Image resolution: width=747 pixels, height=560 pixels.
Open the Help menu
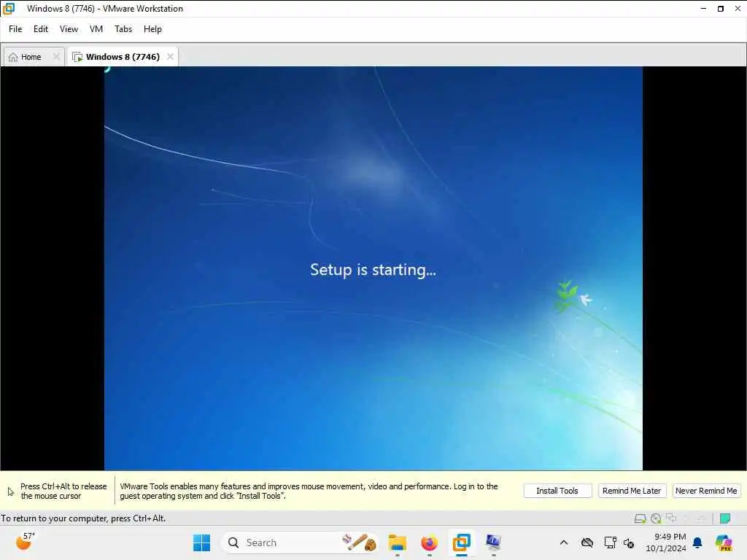point(152,29)
